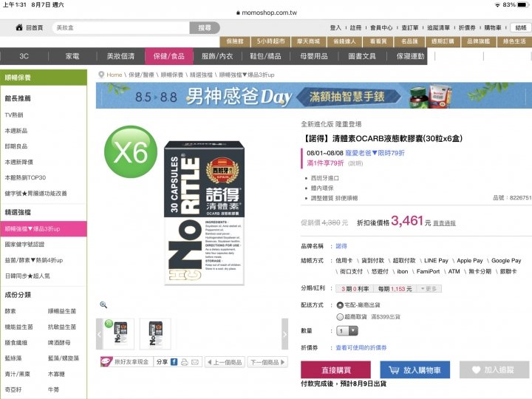Click the print icon in share bar
The image size is (532, 399).
[184, 362]
